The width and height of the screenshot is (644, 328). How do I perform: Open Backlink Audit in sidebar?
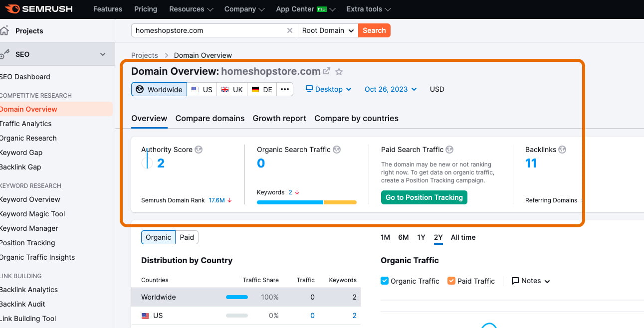point(22,304)
